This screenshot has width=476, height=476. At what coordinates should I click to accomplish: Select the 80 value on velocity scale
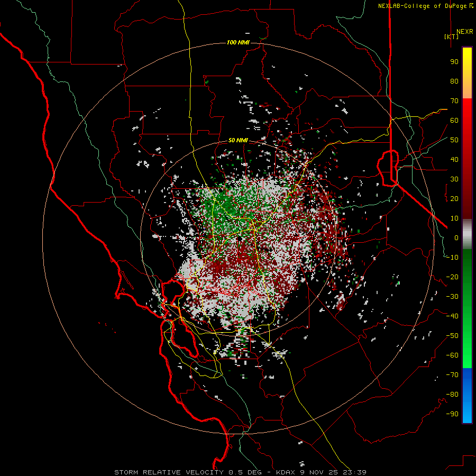(454, 81)
